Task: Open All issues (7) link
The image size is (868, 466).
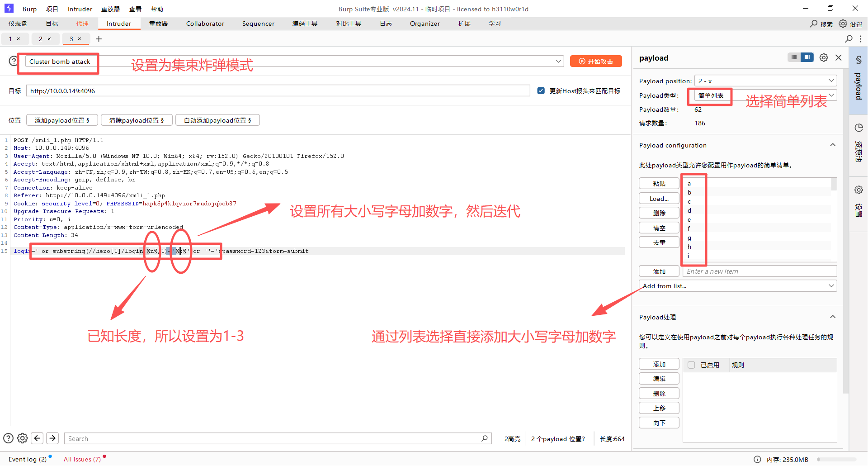Action: (82, 459)
